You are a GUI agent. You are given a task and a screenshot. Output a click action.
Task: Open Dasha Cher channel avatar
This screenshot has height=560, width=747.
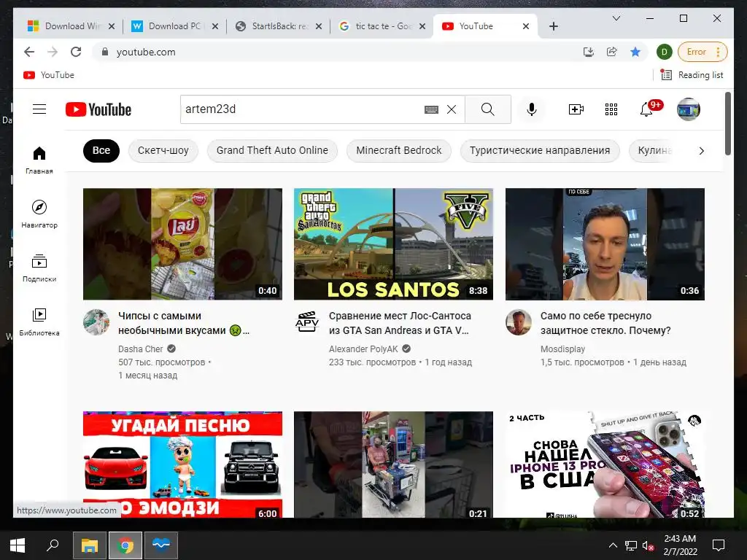[x=96, y=322]
